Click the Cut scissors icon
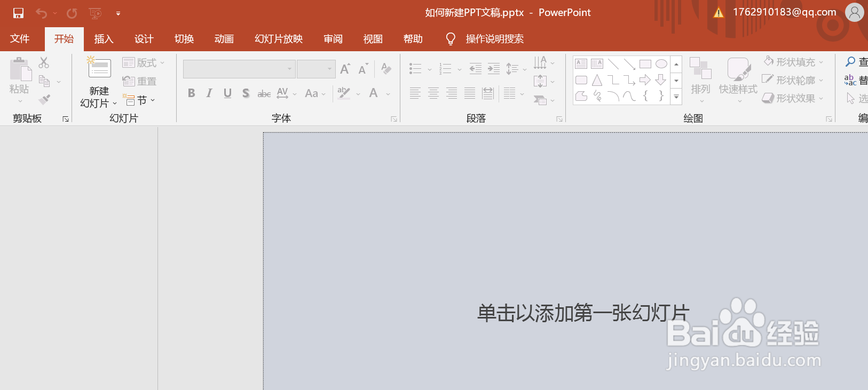The image size is (868, 390). click(x=44, y=62)
